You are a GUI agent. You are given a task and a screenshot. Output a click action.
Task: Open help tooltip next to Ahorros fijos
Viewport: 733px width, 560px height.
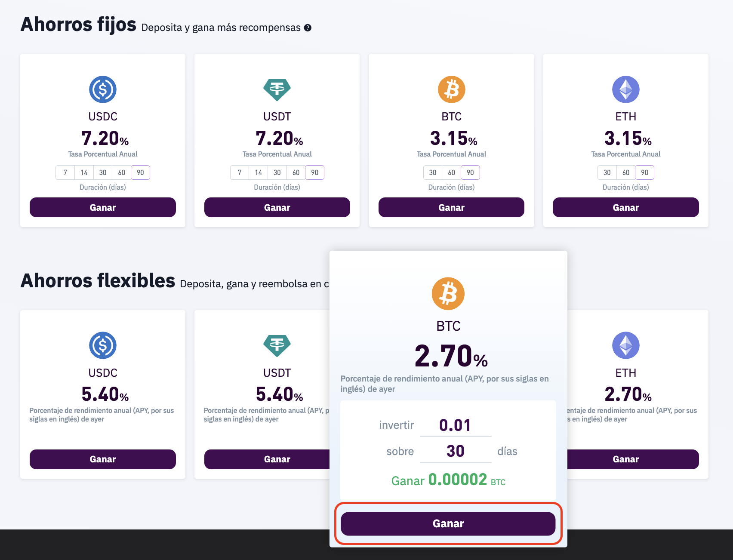[308, 28]
